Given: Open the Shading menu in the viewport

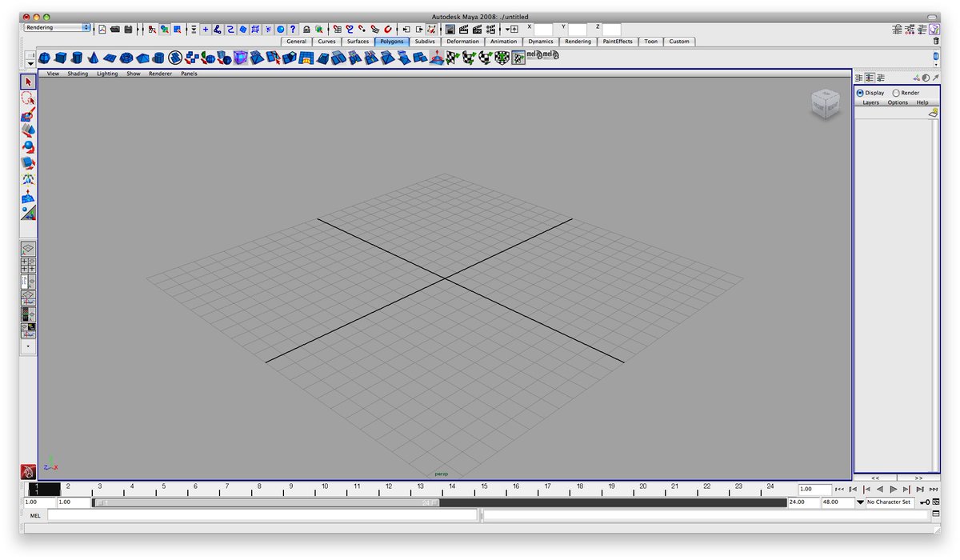Looking at the screenshot, I should tap(78, 73).
